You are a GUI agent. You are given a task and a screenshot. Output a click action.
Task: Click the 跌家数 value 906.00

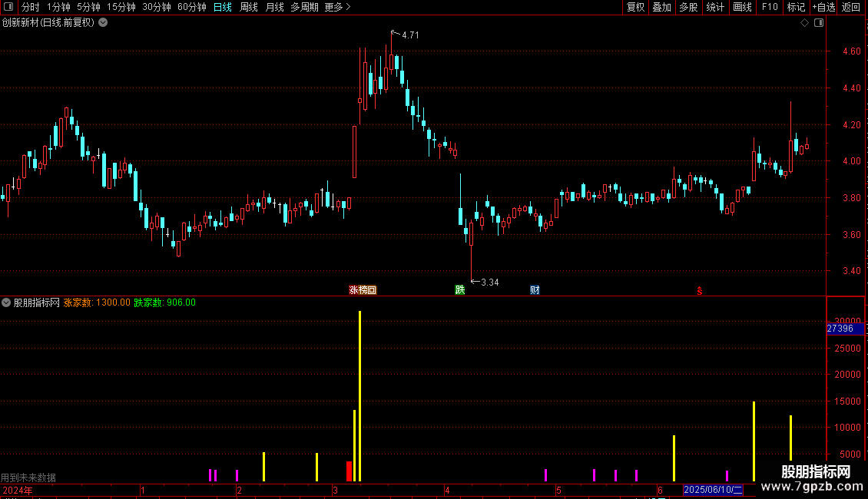(181, 302)
